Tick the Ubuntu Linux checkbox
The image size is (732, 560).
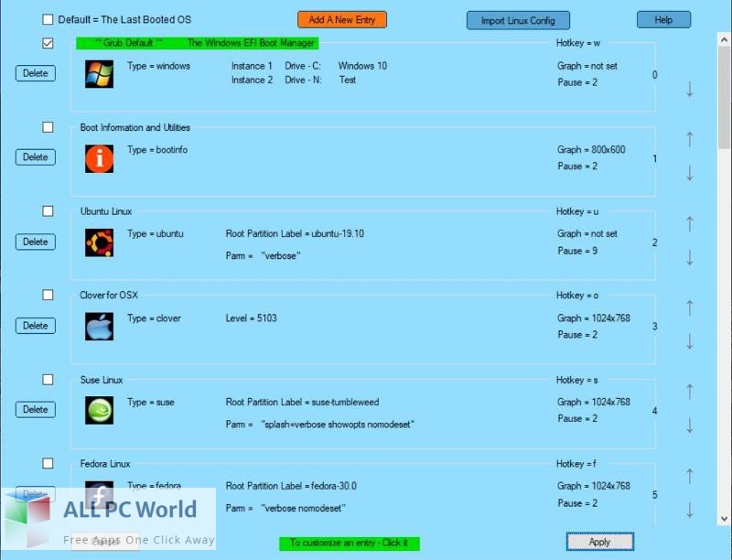48,211
